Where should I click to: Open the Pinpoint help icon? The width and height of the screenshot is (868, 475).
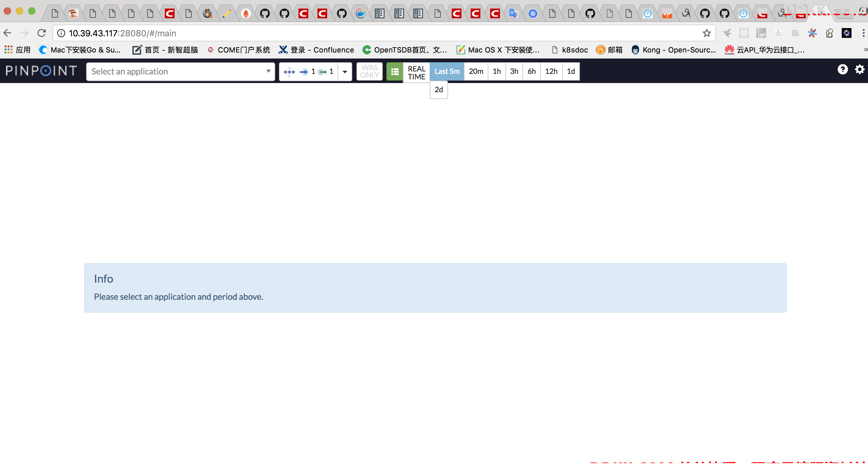(x=842, y=69)
